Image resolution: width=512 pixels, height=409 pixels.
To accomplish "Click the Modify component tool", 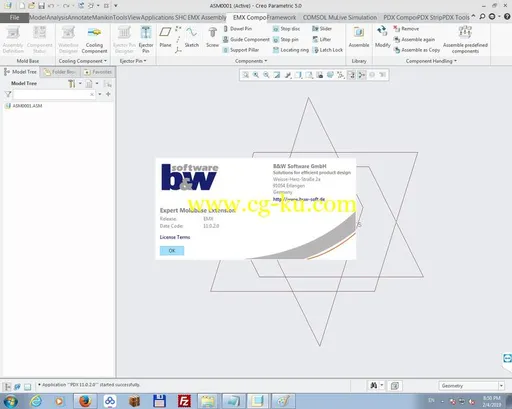I will [382, 36].
